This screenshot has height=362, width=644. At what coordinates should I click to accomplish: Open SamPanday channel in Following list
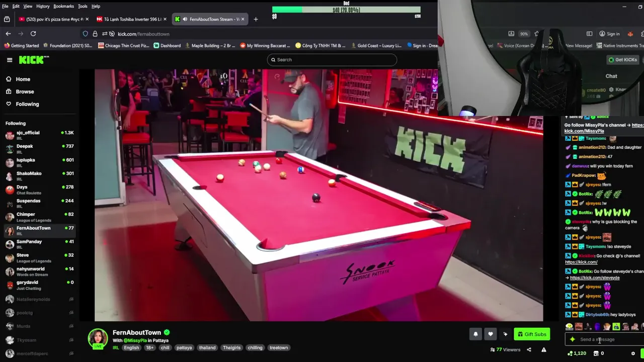coord(39,243)
